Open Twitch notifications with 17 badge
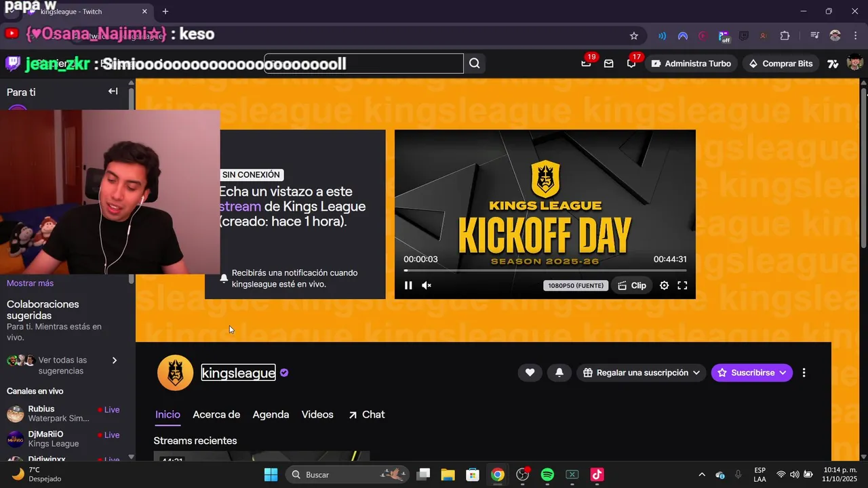The height and width of the screenshot is (488, 868). pyautogui.click(x=631, y=64)
